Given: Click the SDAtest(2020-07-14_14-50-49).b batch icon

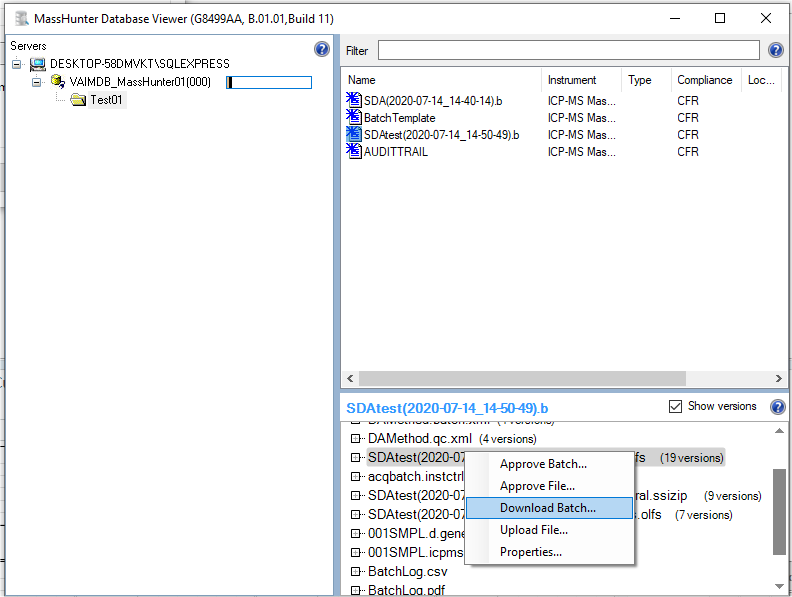Looking at the screenshot, I should (354, 134).
